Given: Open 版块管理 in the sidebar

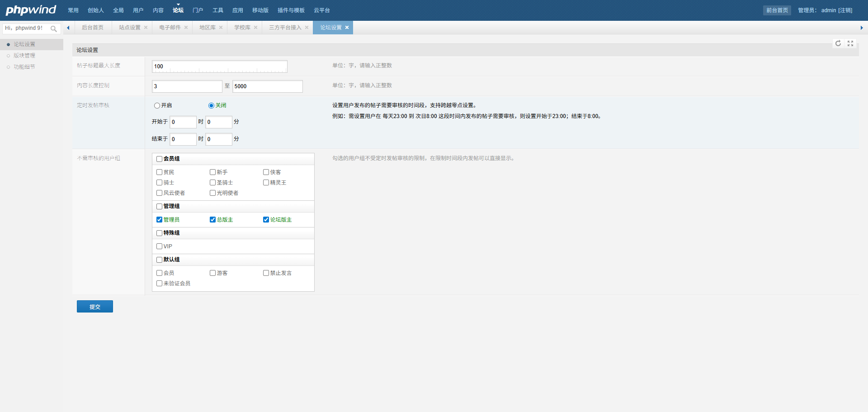Looking at the screenshot, I should click(x=24, y=56).
